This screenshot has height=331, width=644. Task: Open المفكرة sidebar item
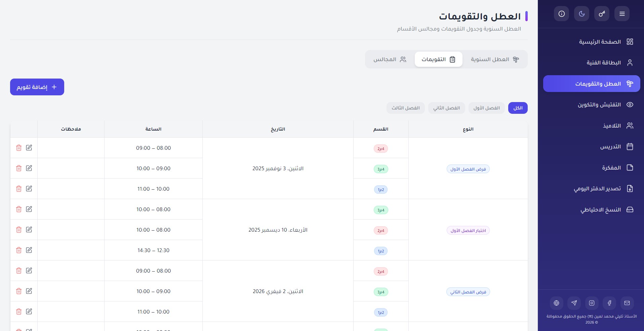[x=592, y=168]
